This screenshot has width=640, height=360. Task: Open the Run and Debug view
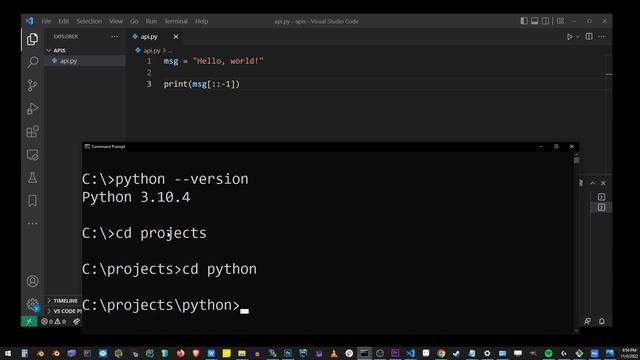point(32,109)
